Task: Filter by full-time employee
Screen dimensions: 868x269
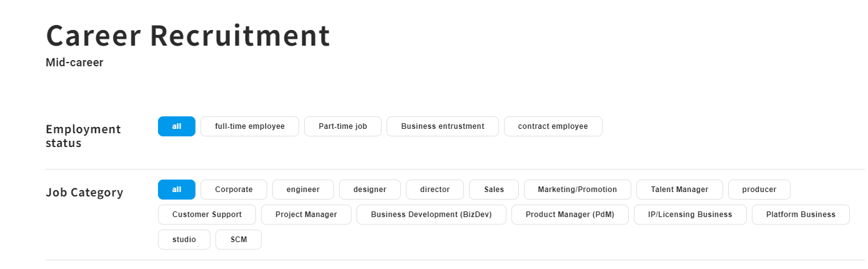Action: (250, 126)
